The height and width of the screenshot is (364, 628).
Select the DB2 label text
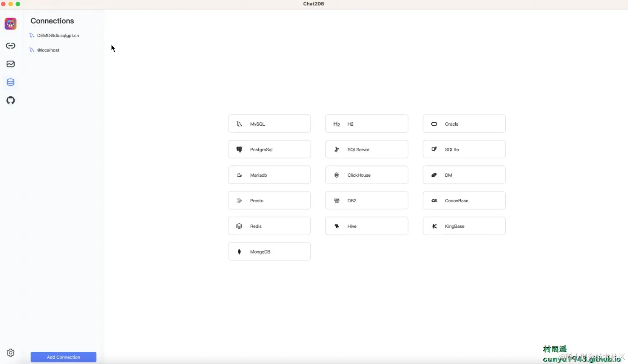[x=352, y=201]
